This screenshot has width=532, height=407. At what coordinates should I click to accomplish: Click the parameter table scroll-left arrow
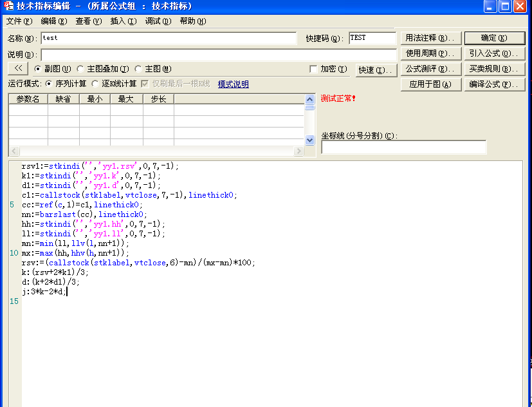[14, 151]
